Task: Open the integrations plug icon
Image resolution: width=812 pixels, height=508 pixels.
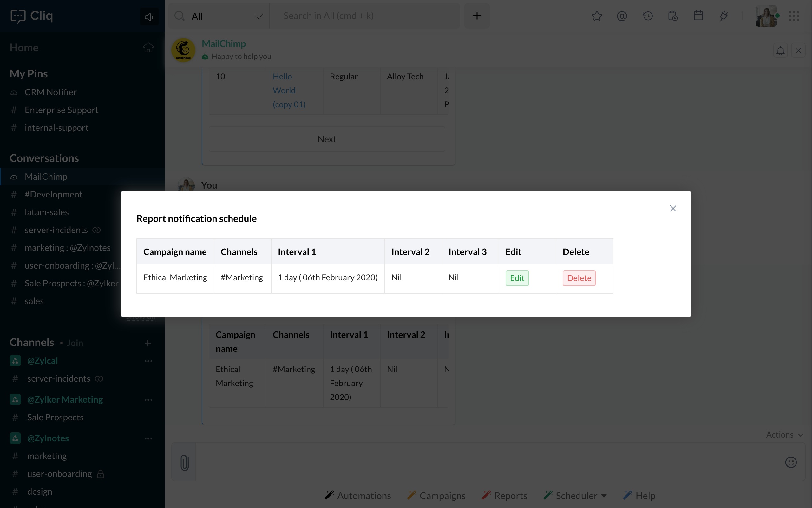Action: click(724, 16)
